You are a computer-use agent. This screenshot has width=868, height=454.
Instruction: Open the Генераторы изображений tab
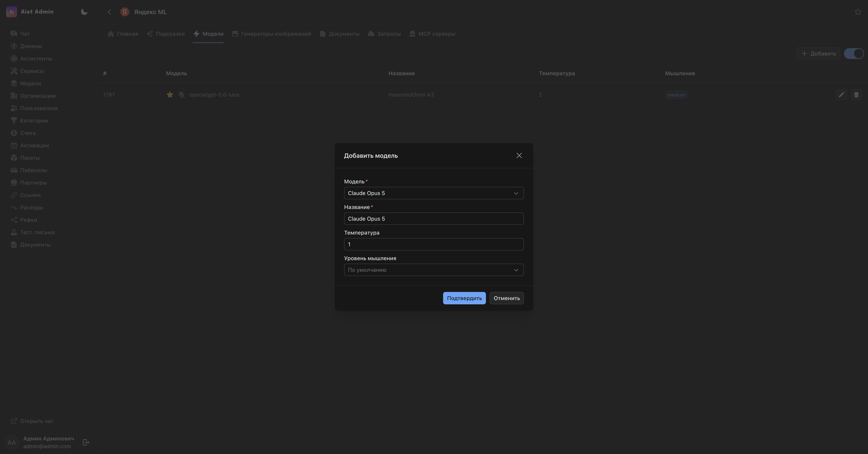[271, 34]
